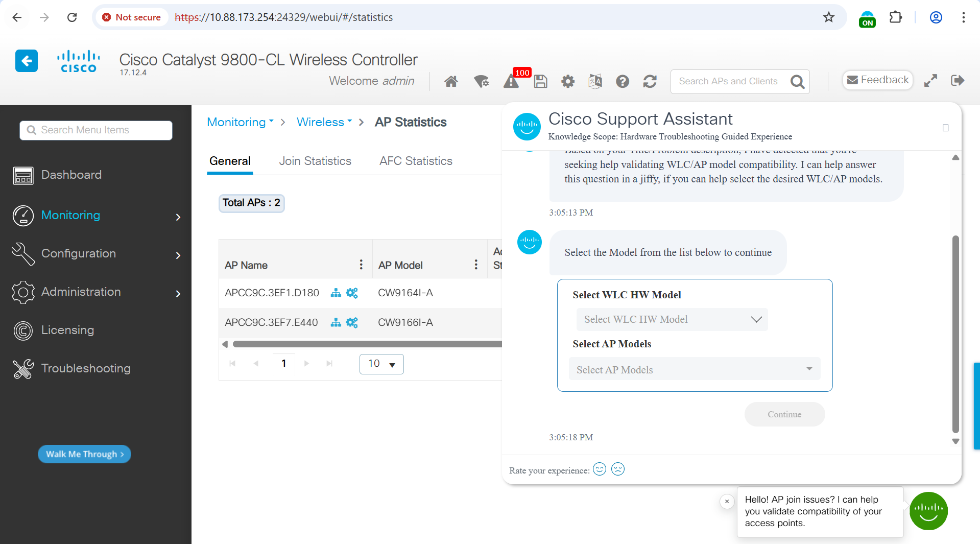
Task: Open gears icon for APCC9C.3EF7.E440
Action: 352,322
